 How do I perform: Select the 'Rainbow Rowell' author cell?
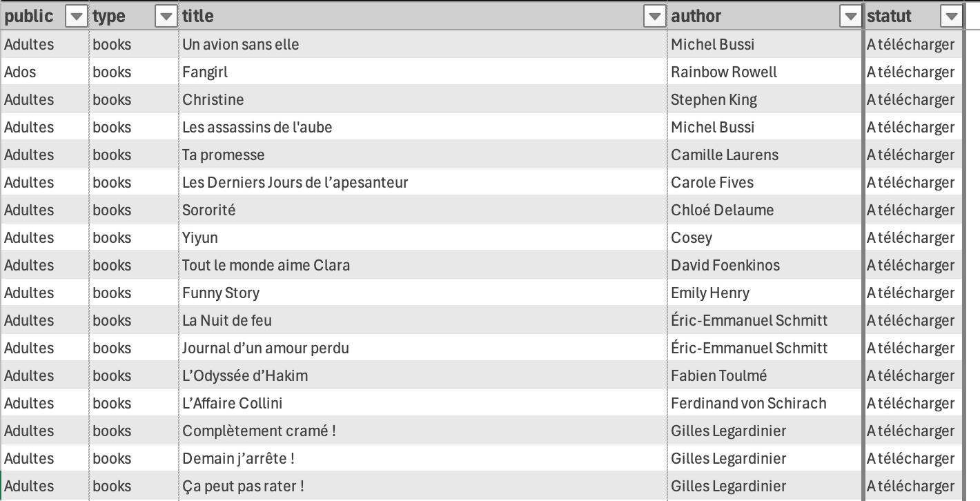click(x=724, y=72)
